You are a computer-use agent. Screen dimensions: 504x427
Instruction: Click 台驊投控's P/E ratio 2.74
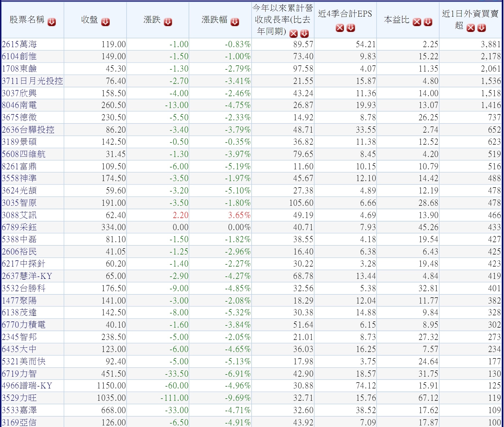point(431,130)
